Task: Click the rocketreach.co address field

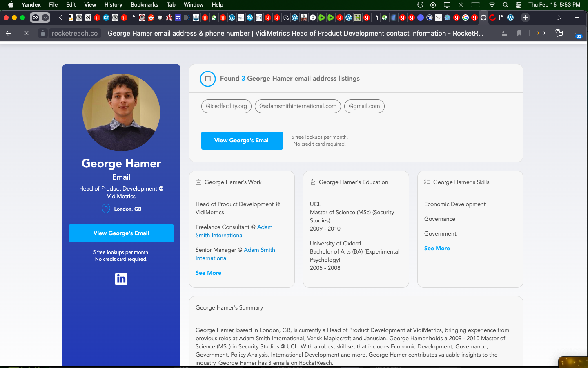Action: click(75, 33)
